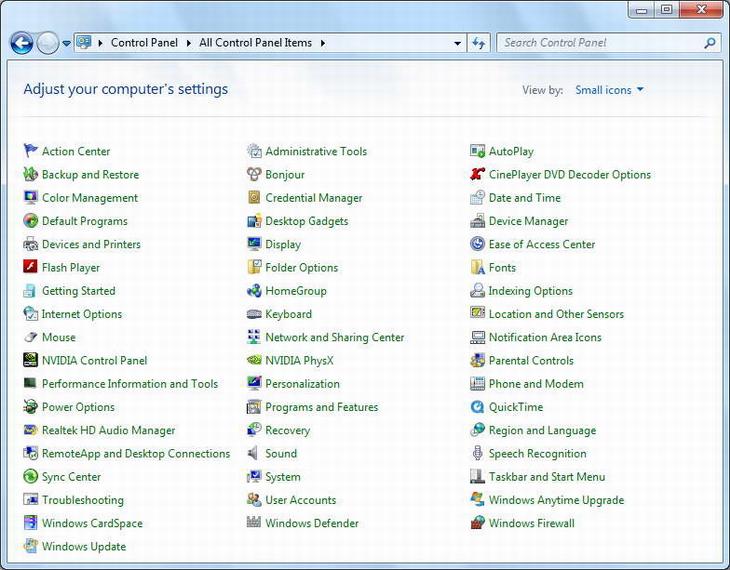
Task: Click the address bar refresh button
Action: pyautogui.click(x=479, y=43)
